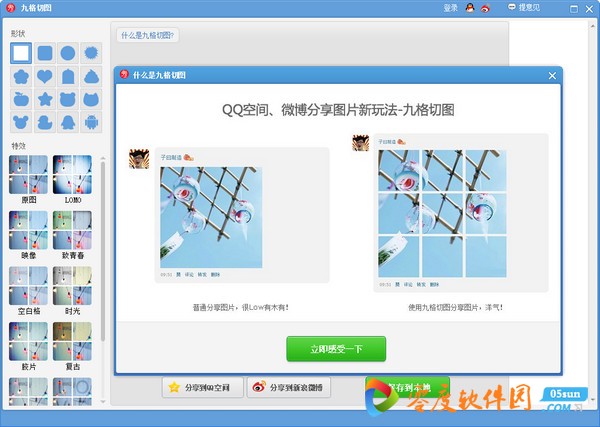Image resolution: width=600 pixels, height=427 pixels.
Task: Click the 什么是九格切图? link button
Action: (147, 36)
